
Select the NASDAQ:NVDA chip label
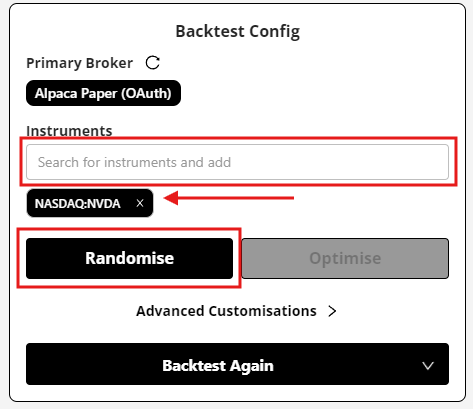[x=77, y=203]
